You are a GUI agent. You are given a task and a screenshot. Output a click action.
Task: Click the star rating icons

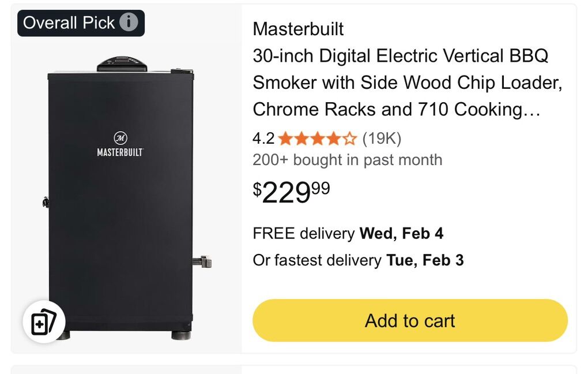coord(318,139)
